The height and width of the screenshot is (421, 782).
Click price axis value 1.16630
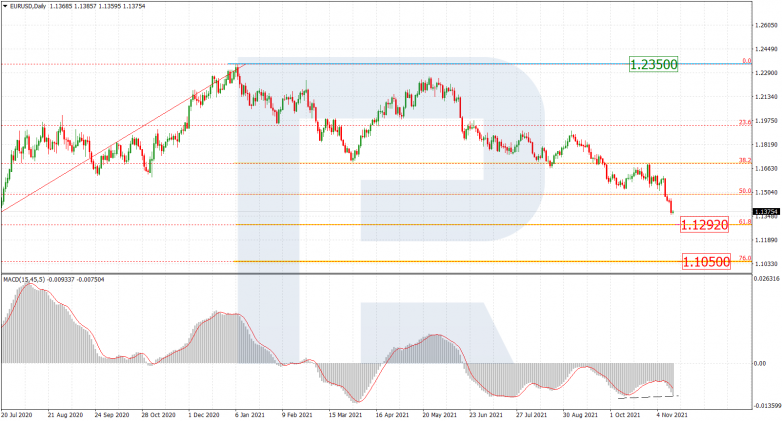tap(767, 169)
